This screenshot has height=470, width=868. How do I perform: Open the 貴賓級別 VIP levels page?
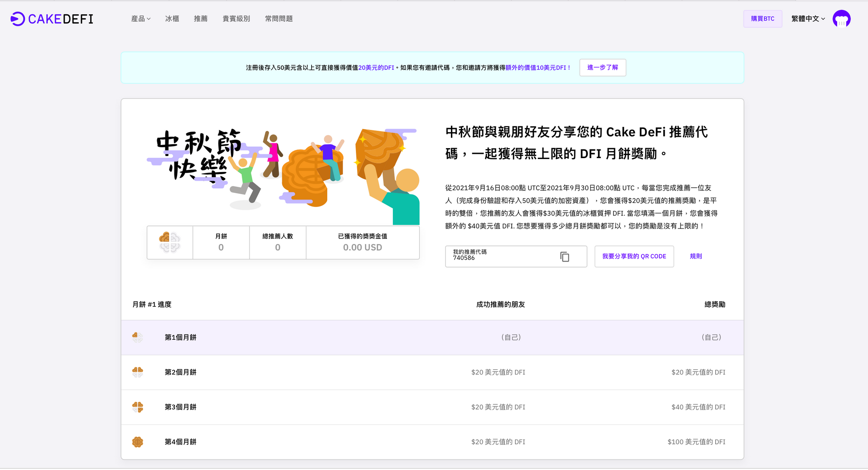point(236,19)
